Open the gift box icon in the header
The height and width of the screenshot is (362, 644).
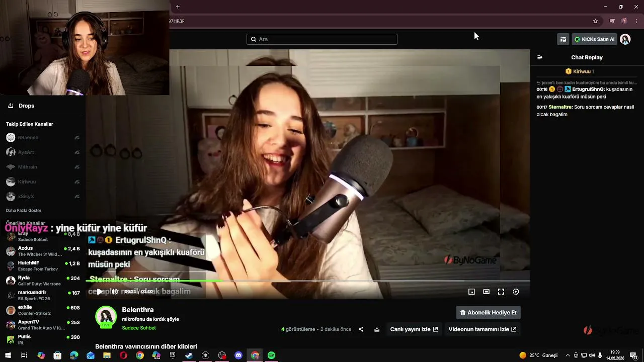click(x=563, y=39)
